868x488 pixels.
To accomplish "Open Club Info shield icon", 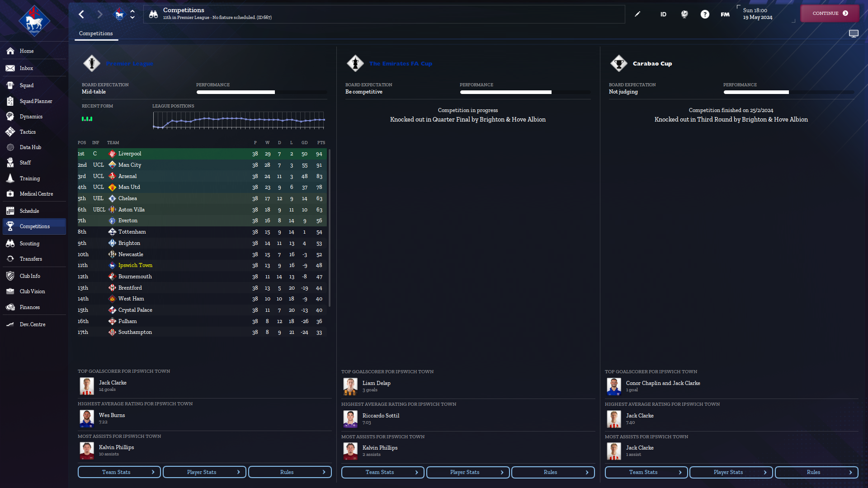I will 10,276.
